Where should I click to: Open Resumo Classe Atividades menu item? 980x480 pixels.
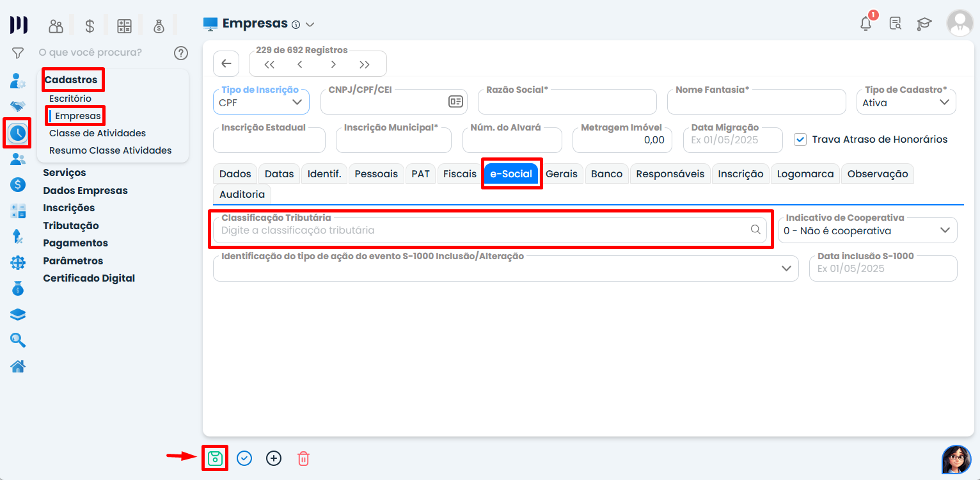coord(111,150)
